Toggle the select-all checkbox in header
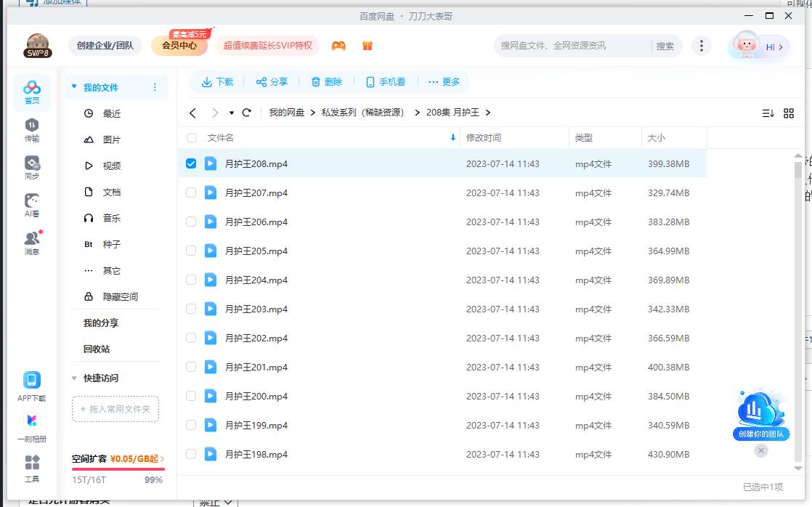Image resolution: width=812 pixels, height=507 pixels. 192,138
